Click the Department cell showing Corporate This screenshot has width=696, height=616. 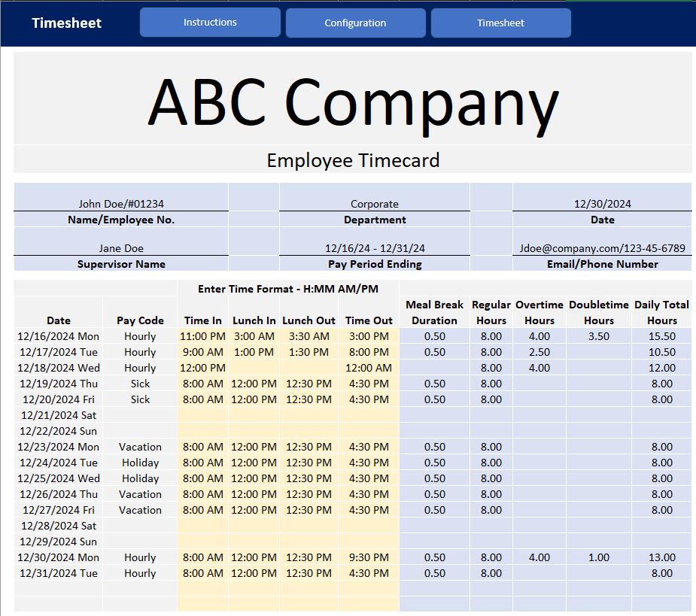pos(374,203)
